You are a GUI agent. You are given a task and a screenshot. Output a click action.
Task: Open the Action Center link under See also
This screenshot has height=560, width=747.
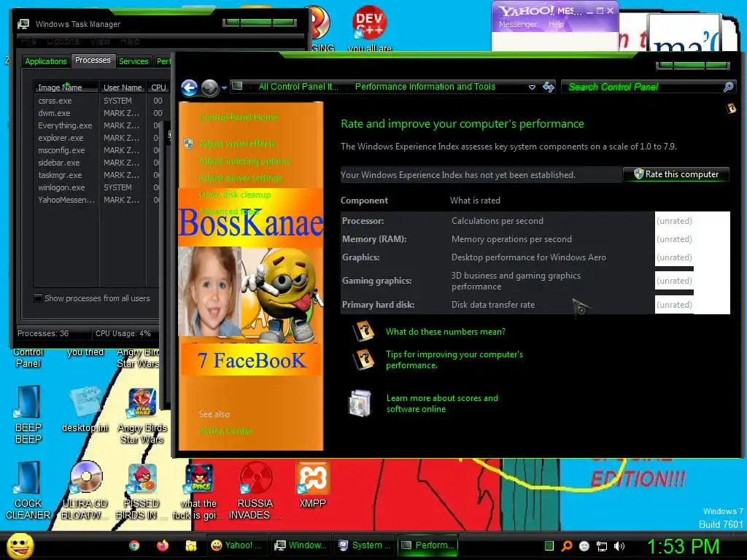(x=226, y=431)
